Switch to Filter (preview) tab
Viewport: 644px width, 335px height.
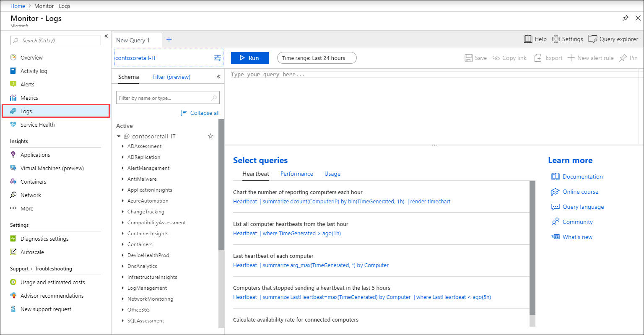point(171,77)
